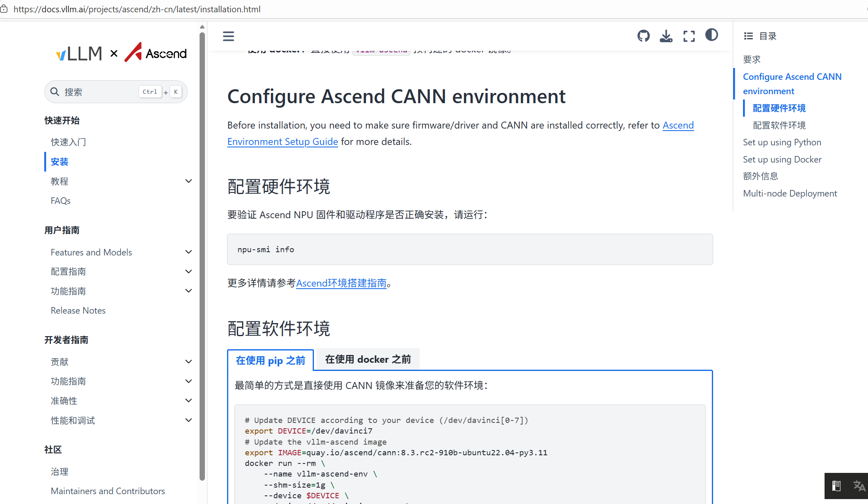Image resolution: width=868 pixels, height=504 pixels.
Task: Expand Features and Models section
Action: tap(189, 252)
